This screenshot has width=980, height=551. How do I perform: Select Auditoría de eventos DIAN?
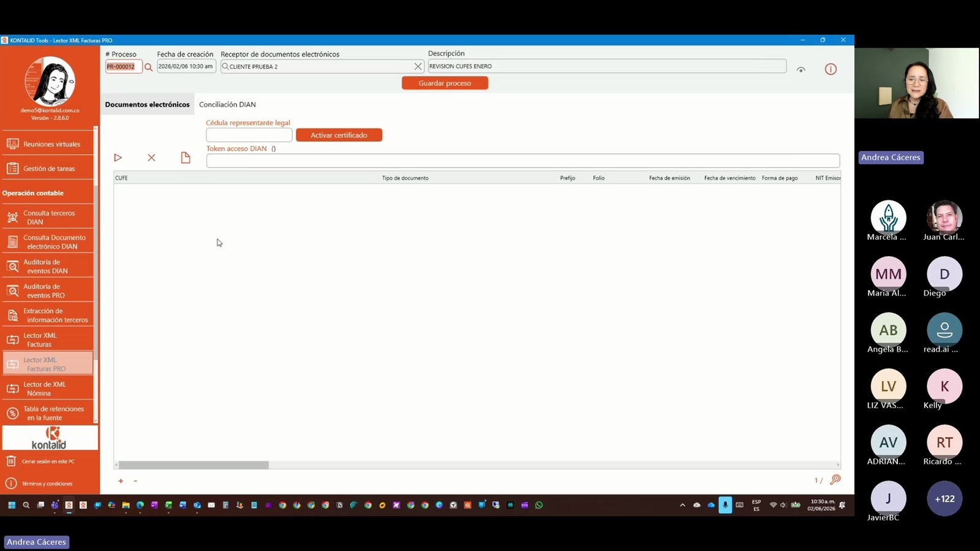pos(48,267)
